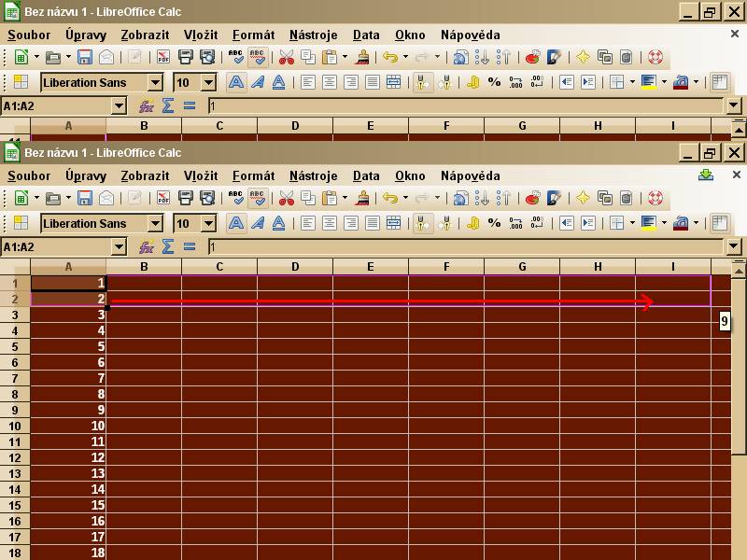Enable Center Horizontally in the lower window
The height and width of the screenshot is (560, 747).
pyautogui.click(x=330, y=223)
